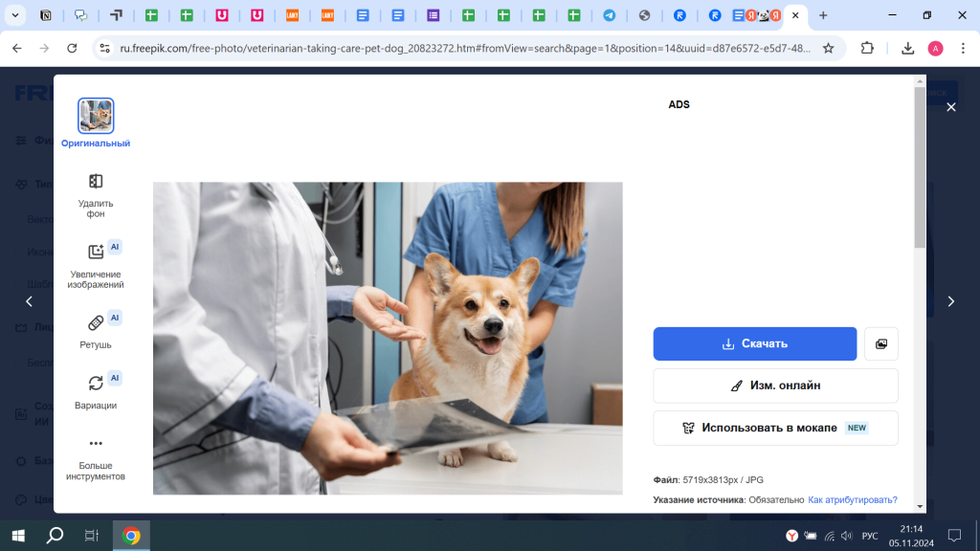This screenshot has width=980, height=551.
Task: Expand Больше инструментов three-dot menu
Action: click(96, 444)
